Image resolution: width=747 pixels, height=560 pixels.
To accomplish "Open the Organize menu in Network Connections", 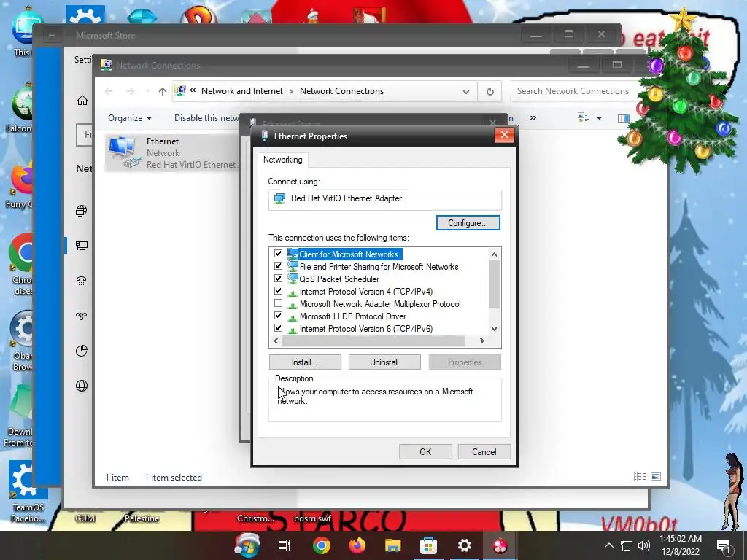I will pyautogui.click(x=130, y=118).
